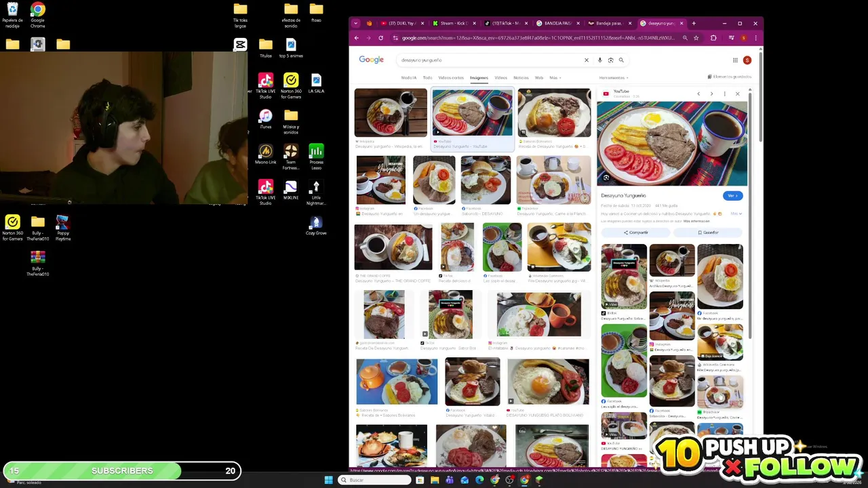Image resolution: width=868 pixels, height=488 pixels.
Task: Open the Bully WinRAR archive icon
Action: [x=37, y=263]
